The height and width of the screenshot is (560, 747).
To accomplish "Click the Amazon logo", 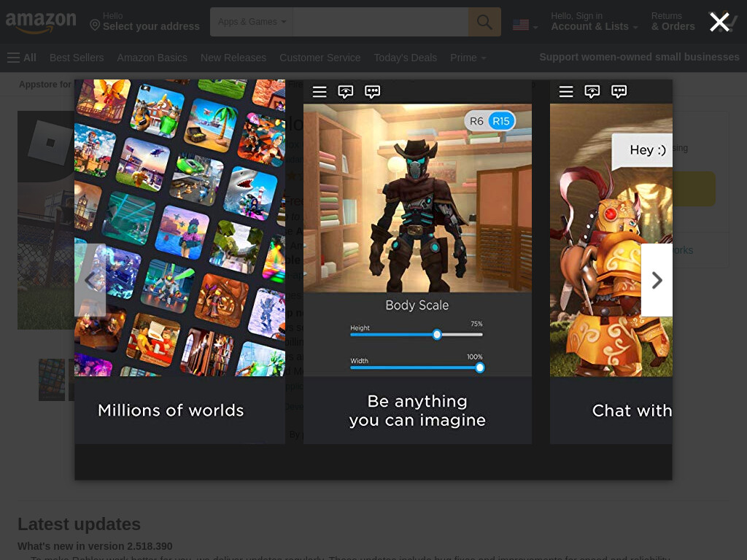I will tap(41, 22).
